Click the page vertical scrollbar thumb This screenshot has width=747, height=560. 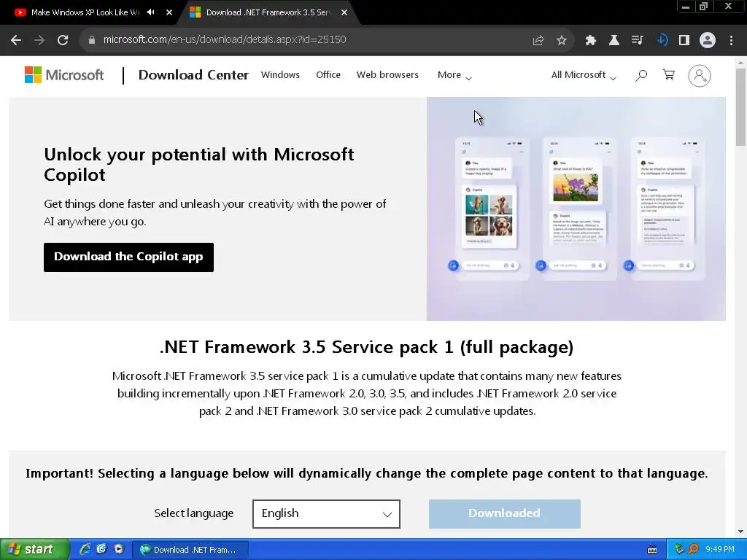(740, 106)
